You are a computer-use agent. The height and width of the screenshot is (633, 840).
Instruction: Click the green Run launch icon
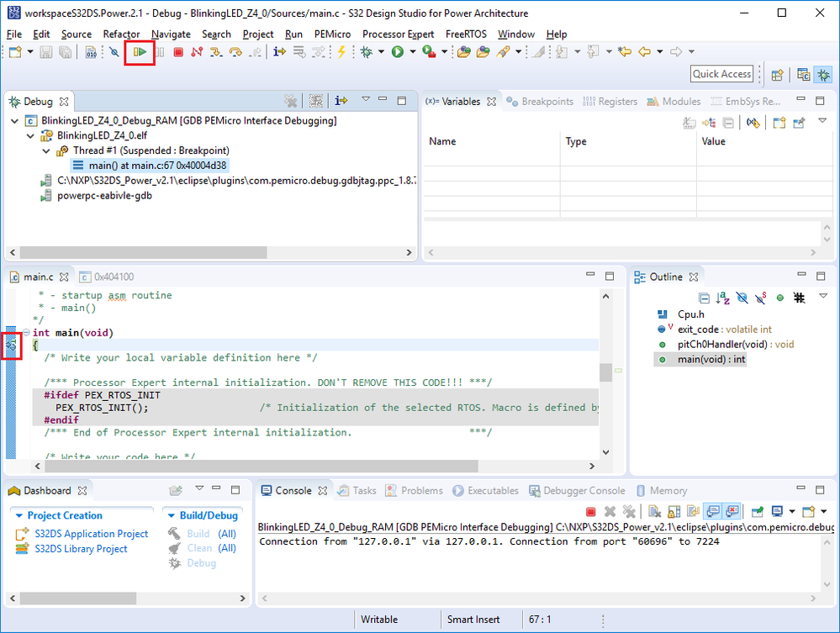[x=398, y=52]
